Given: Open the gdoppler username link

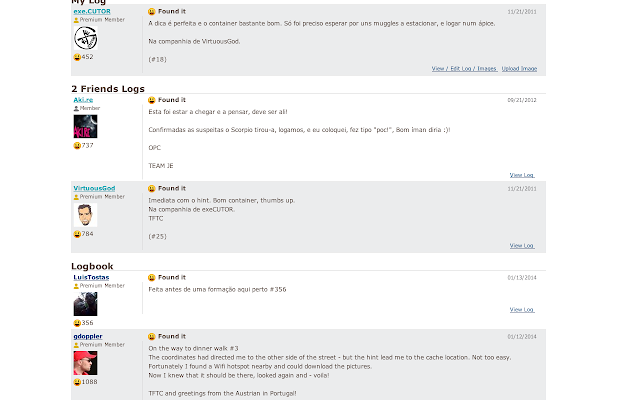Looking at the screenshot, I should click(x=87, y=336).
